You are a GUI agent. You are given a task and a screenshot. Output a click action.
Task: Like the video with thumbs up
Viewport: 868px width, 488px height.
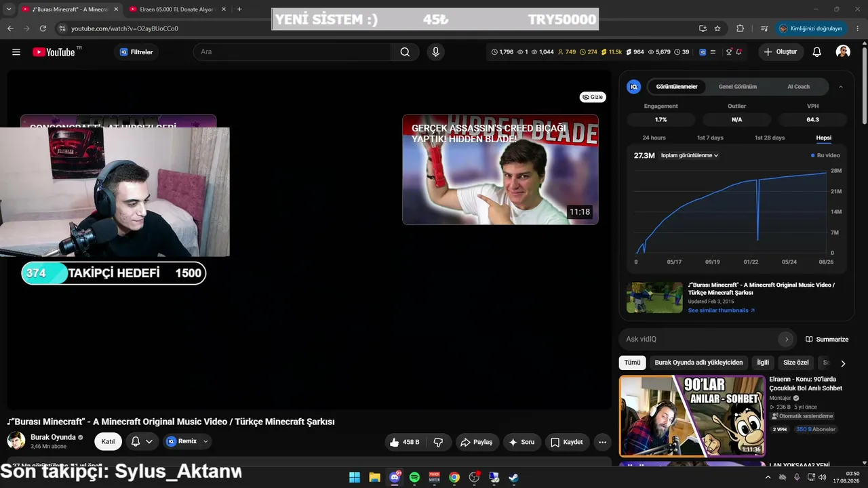(x=403, y=442)
